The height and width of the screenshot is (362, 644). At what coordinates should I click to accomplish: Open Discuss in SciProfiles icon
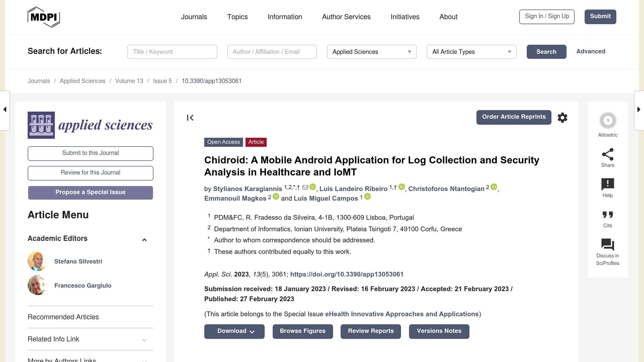click(x=608, y=245)
